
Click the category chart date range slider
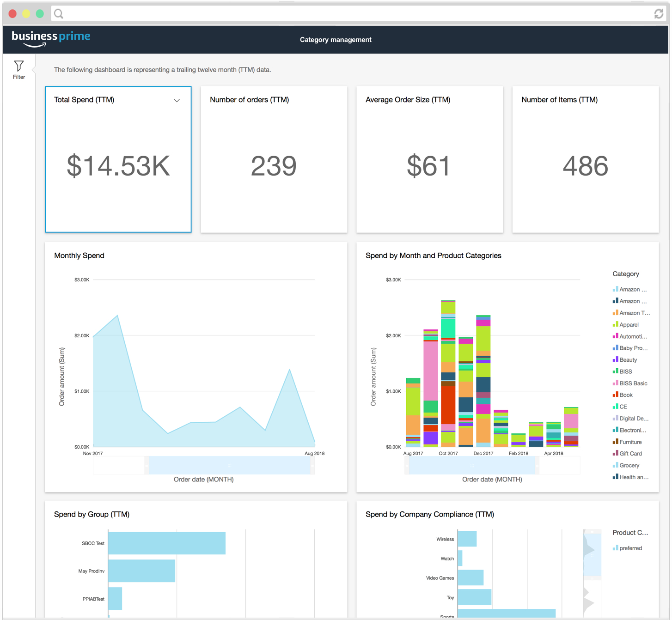click(472, 465)
